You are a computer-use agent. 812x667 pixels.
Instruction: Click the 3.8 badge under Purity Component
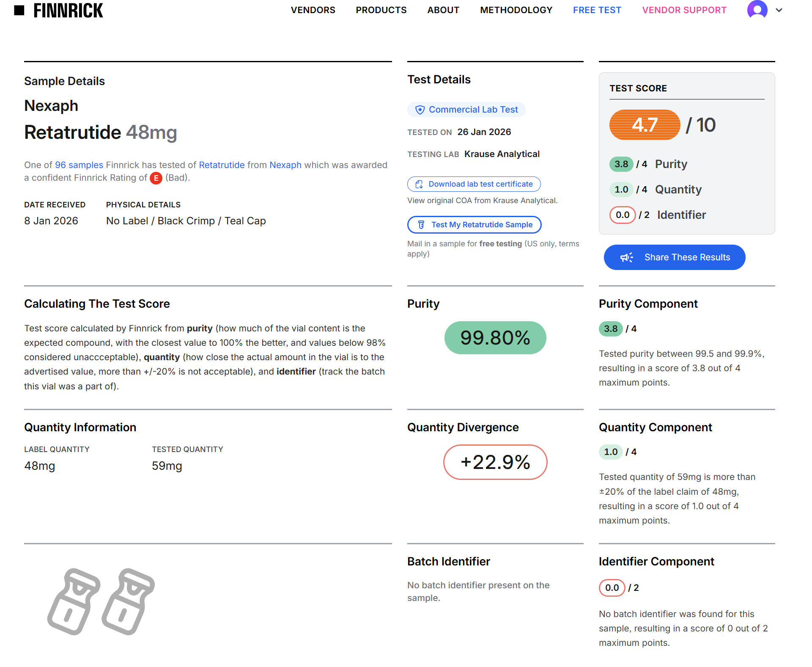click(x=611, y=329)
